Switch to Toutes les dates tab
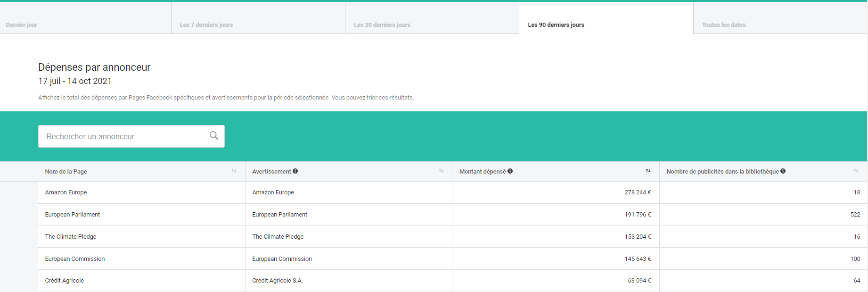The width and height of the screenshot is (868, 292). pos(780,18)
